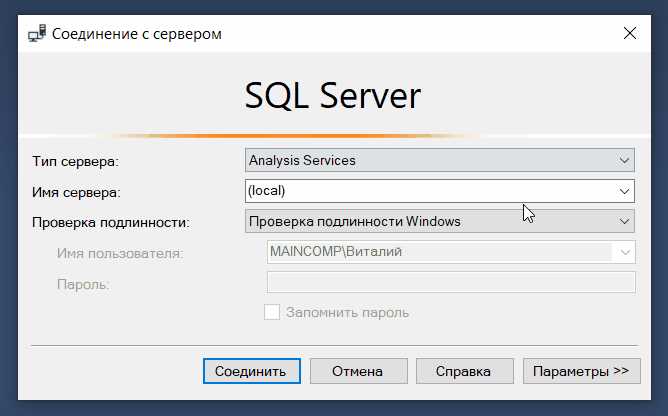Click the authentication combo box arrow
The image size is (668, 416).
pos(625,221)
